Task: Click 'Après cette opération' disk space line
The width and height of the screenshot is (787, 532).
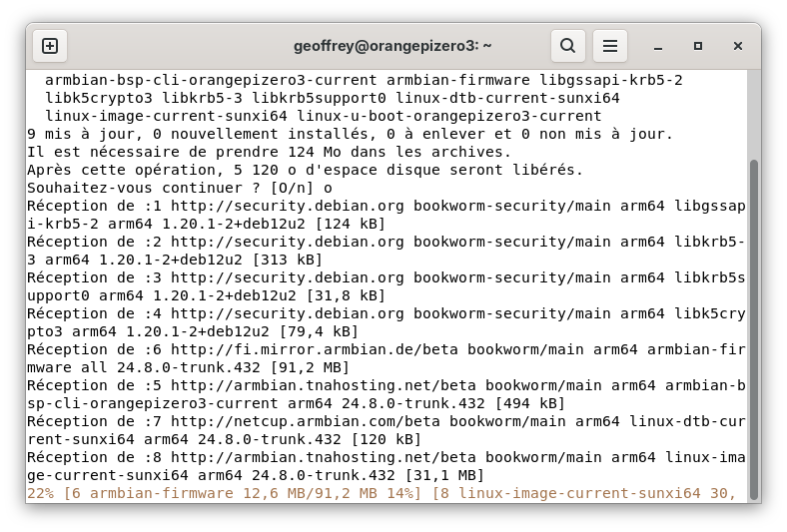Action: 305,170
